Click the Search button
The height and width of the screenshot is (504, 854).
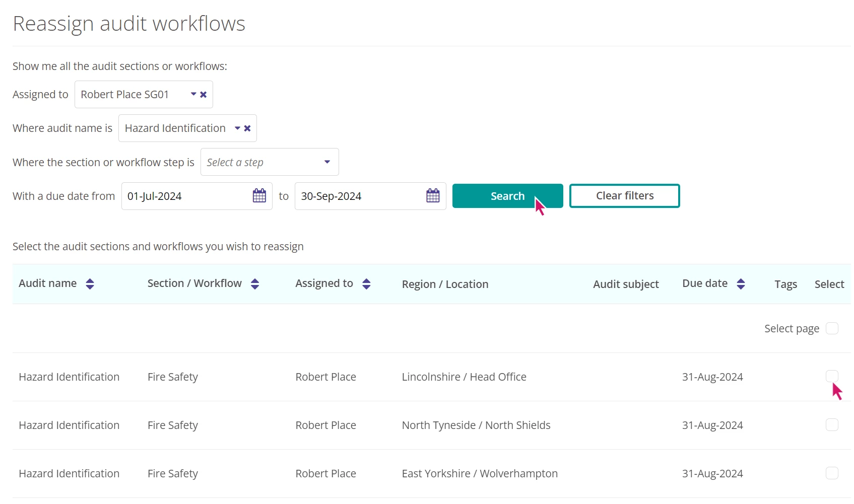[x=507, y=196]
